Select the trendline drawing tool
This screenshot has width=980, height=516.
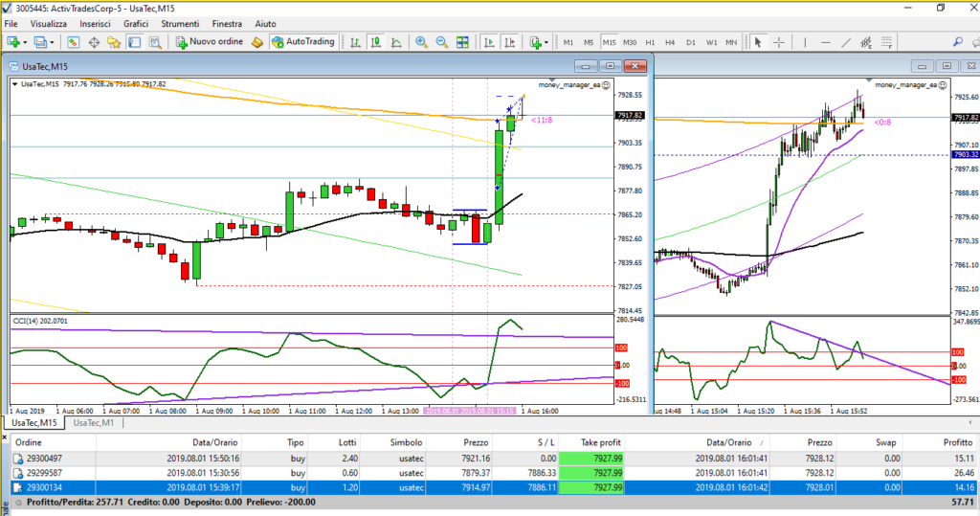(x=846, y=42)
